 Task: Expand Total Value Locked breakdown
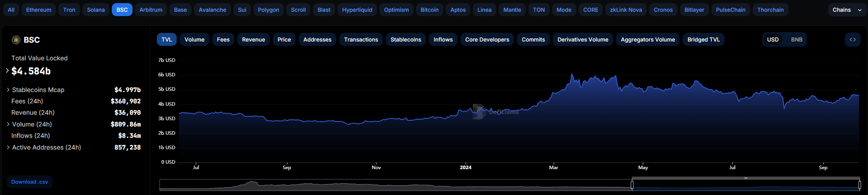[7, 71]
